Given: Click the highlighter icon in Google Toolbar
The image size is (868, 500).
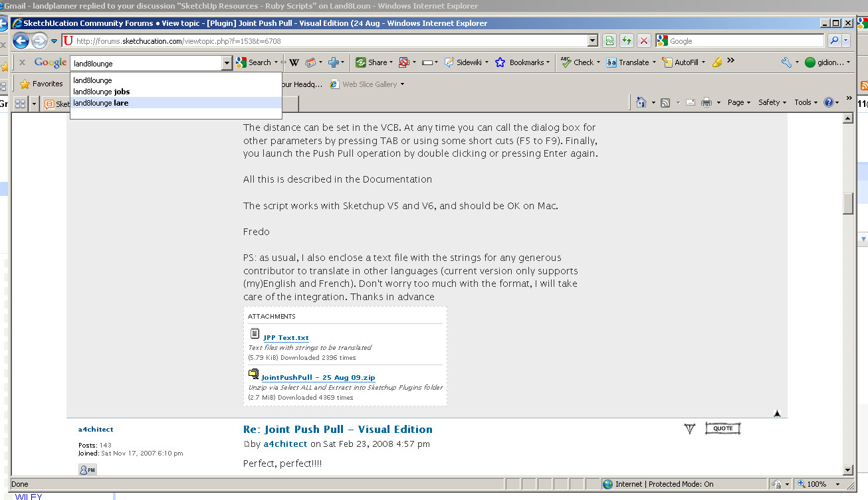Looking at the screenshot, I should coord(716,62).
